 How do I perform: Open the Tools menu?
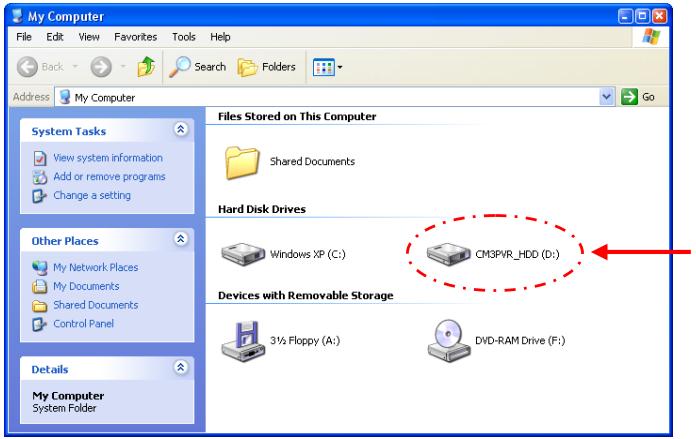pyautogui.click(x=184, y=37)
